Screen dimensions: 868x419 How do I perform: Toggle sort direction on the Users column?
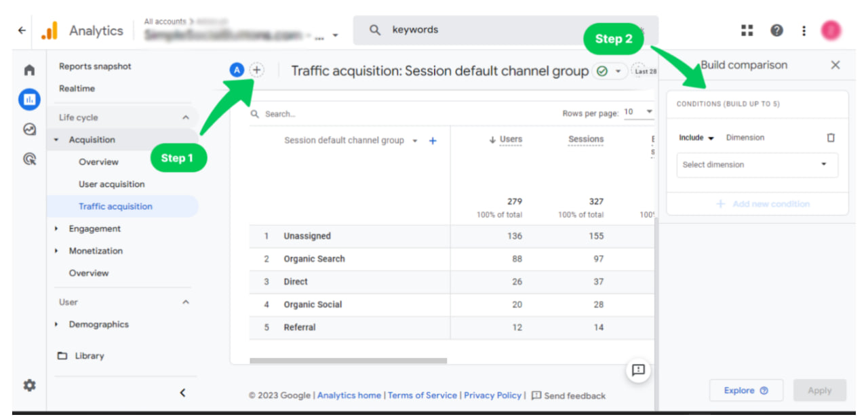coord(509,140)
